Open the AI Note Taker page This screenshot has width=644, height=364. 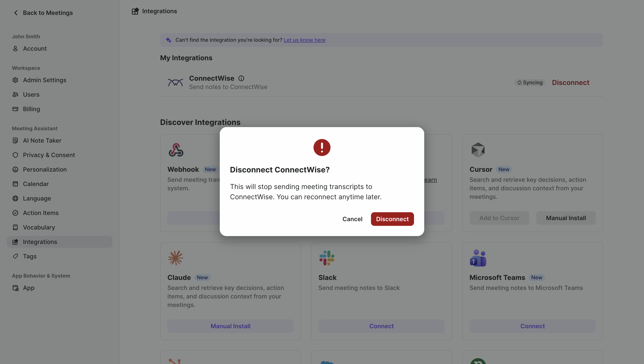42,140
